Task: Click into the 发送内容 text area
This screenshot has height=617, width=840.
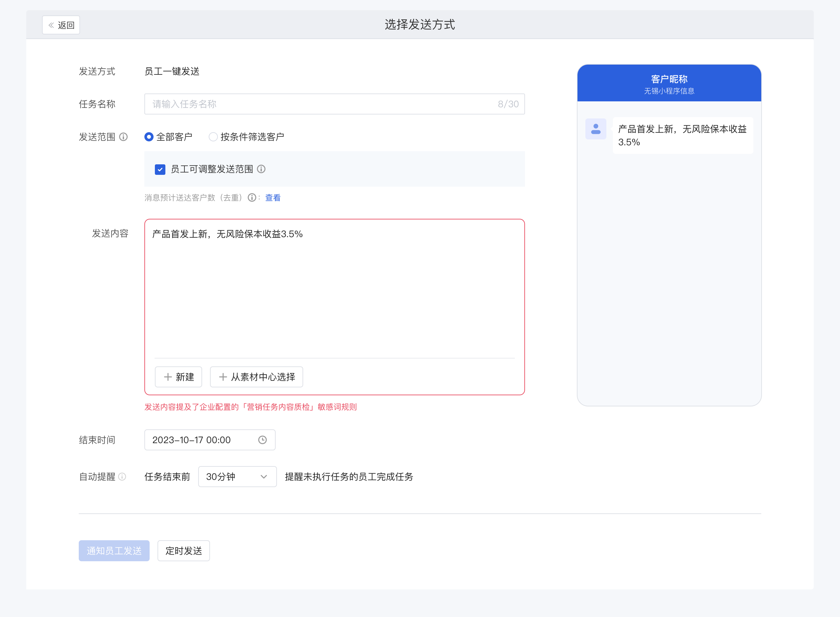Action: click(335, 289)
